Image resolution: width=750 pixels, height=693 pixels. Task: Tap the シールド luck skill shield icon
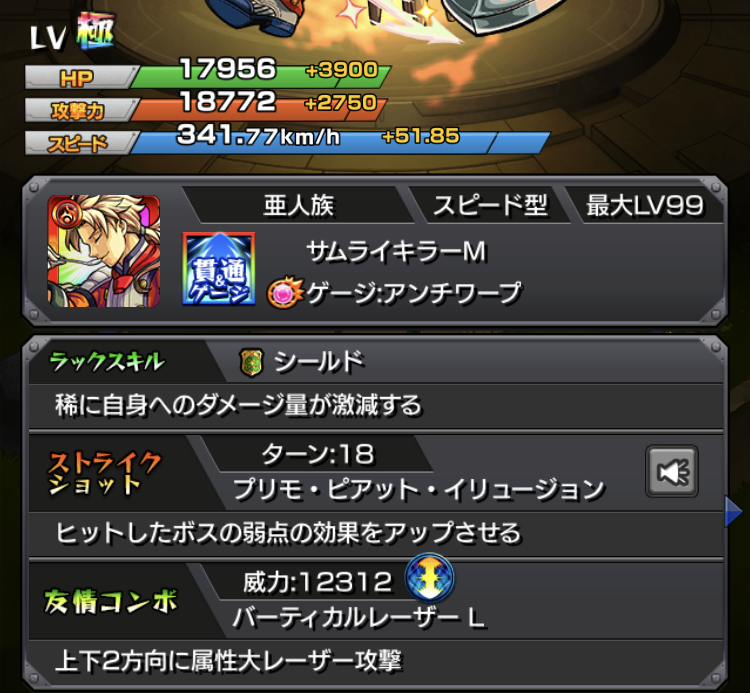[251, 363]
